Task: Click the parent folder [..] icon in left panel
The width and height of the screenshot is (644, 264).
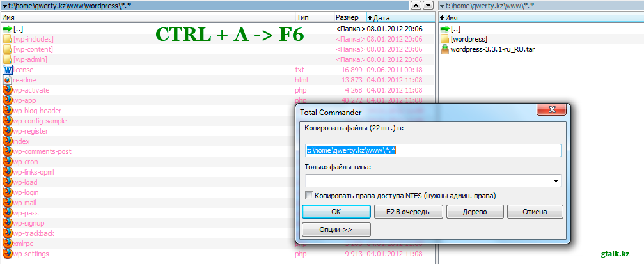Action: pos(8,29)
